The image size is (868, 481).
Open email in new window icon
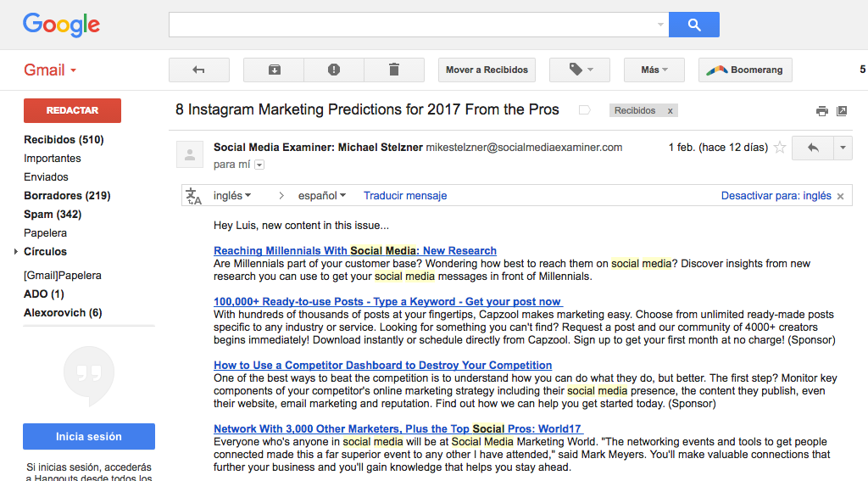(x=842, y=110)
